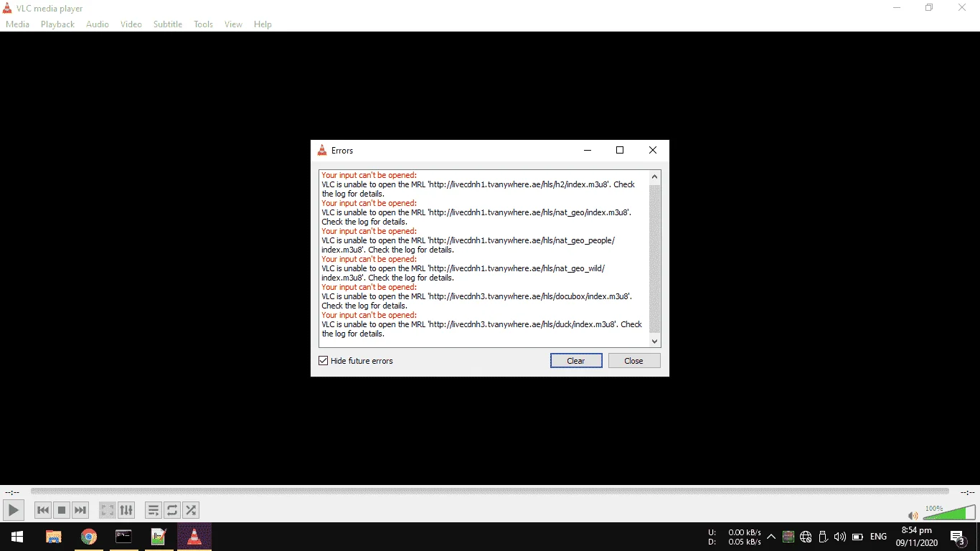Maximize the Errors dialog
This screenshot has width=980, height=551.
[620, 151]
